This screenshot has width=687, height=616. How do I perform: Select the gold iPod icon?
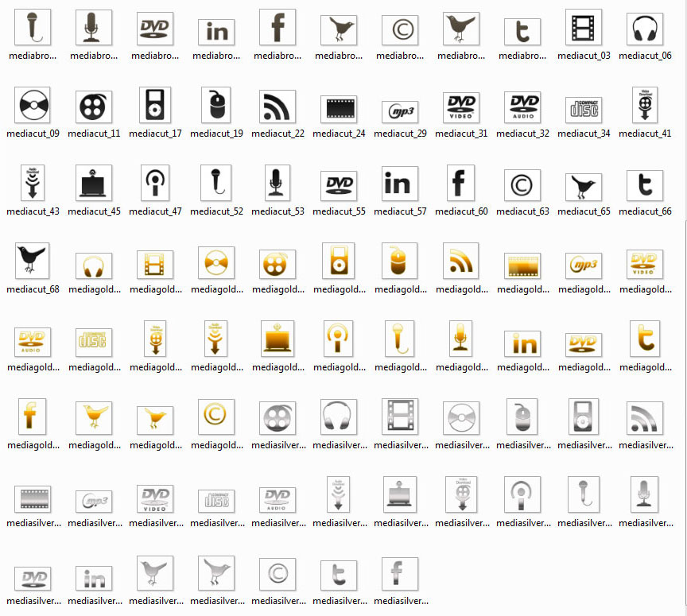[339, 262]
